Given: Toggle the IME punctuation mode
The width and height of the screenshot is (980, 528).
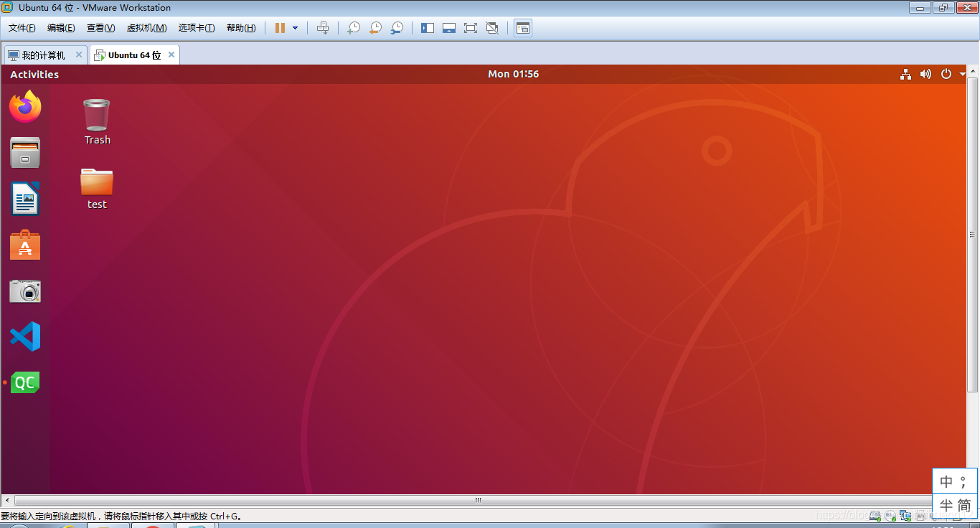Looking at the screenshot, I should [x=964, y=481].
